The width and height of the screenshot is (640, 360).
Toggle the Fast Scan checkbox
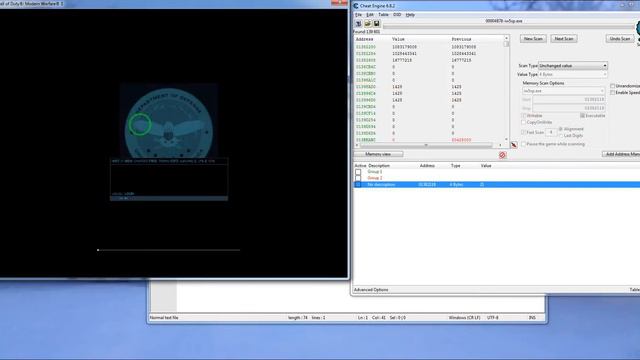pos(524,132)
